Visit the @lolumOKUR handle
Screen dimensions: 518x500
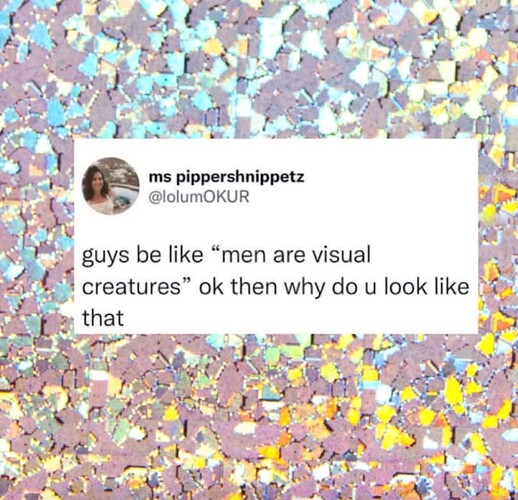tap(199, 197)
